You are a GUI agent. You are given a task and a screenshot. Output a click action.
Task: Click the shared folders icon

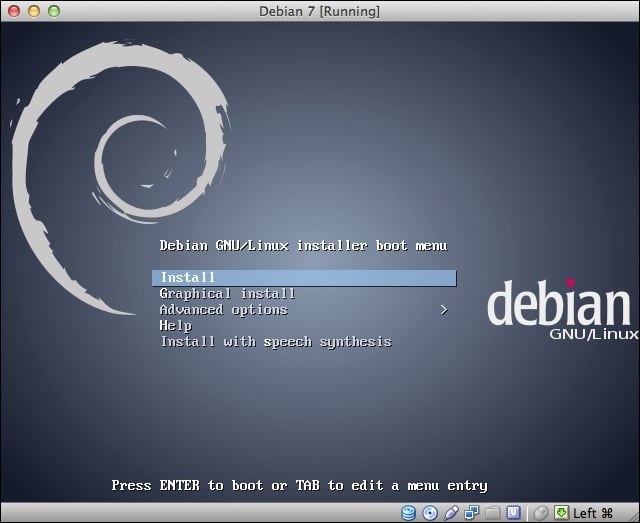(493, 513)
